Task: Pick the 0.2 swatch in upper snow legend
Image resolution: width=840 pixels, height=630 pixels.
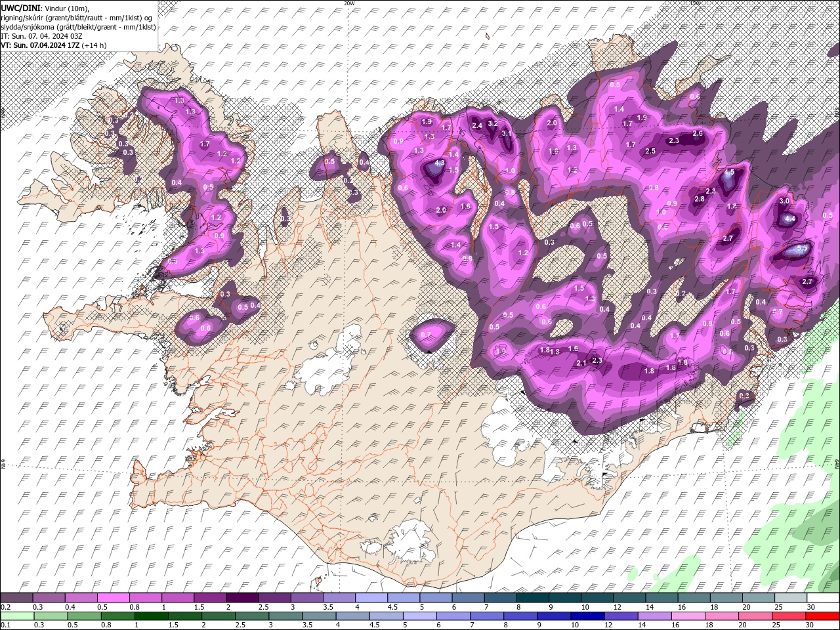Action: point(16,598)
